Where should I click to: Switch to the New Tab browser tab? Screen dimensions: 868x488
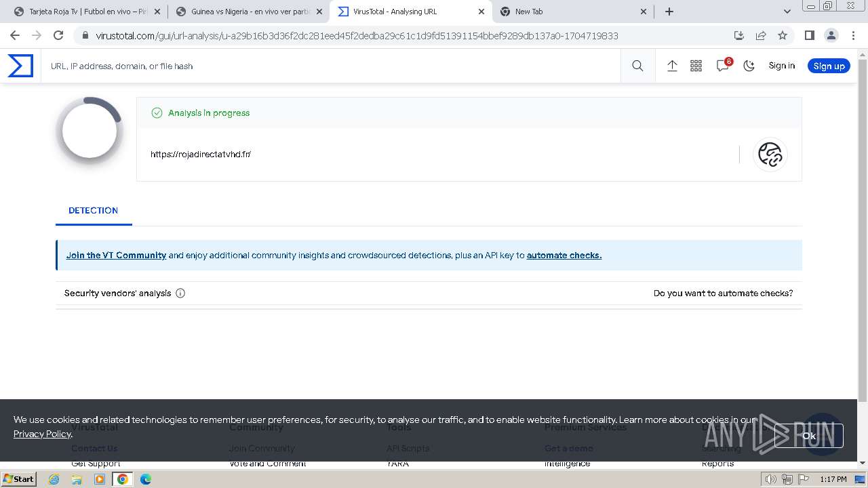pyautogui.click(x=574, y=12)
